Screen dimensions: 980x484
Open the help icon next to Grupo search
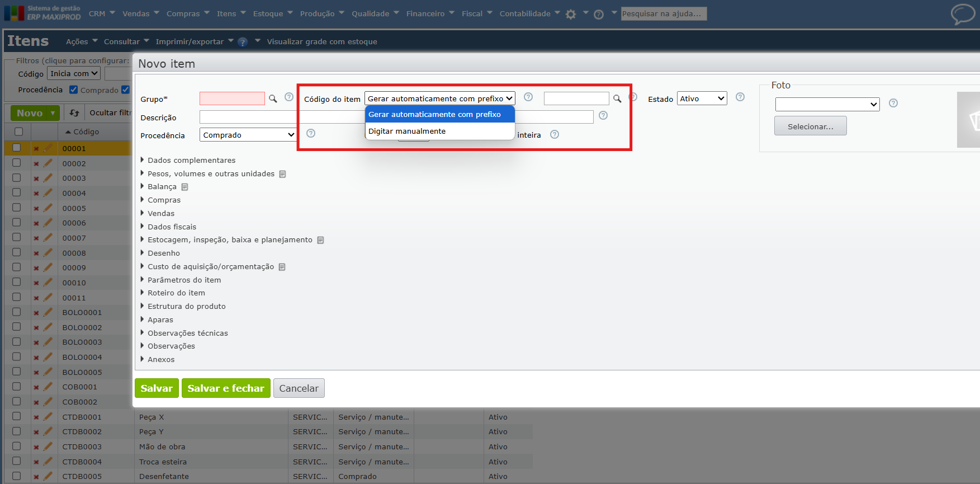(289, 97)
